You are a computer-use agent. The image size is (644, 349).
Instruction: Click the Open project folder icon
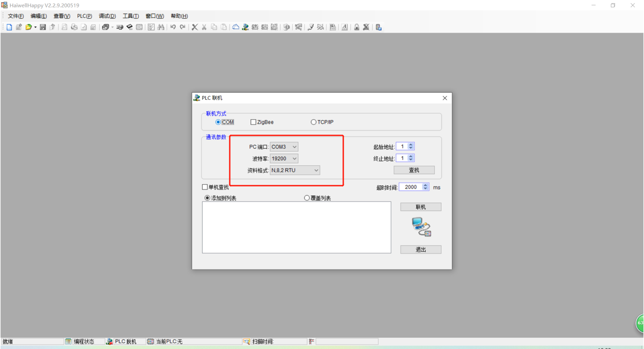[28, 27]
